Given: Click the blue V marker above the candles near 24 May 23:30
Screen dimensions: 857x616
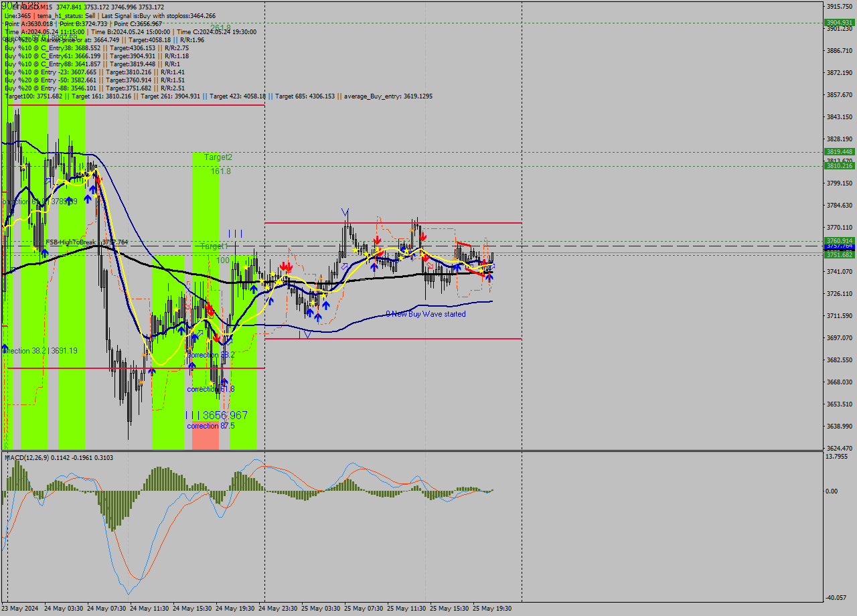Looking at the screenshot, I should click(x=345, y=211).
